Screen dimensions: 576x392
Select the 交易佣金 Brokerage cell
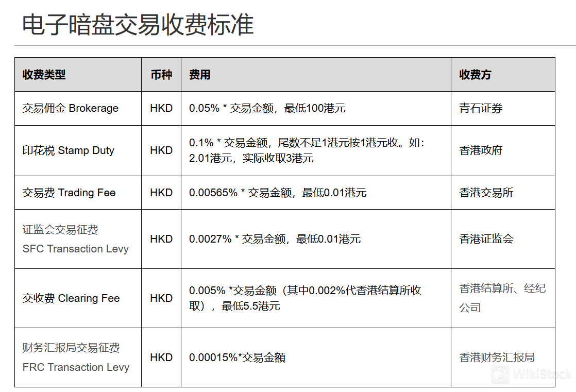pyautogui.click(x=71, y=108)
